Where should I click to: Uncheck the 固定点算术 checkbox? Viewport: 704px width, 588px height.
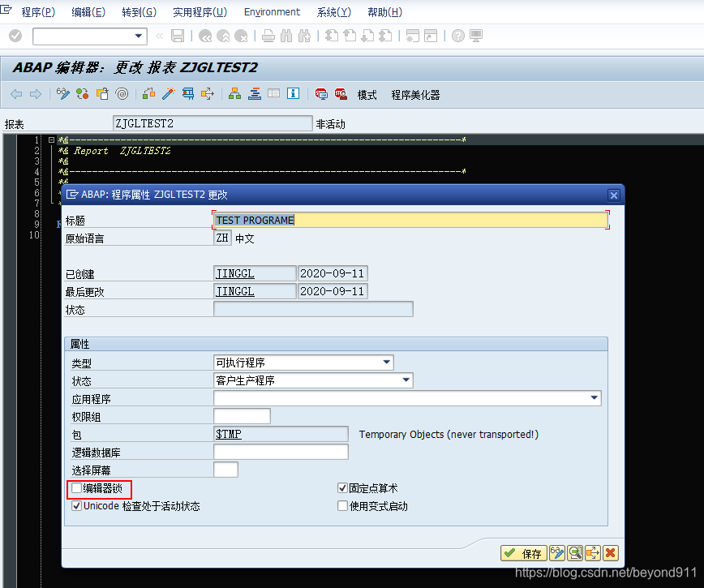pos(342,488)
